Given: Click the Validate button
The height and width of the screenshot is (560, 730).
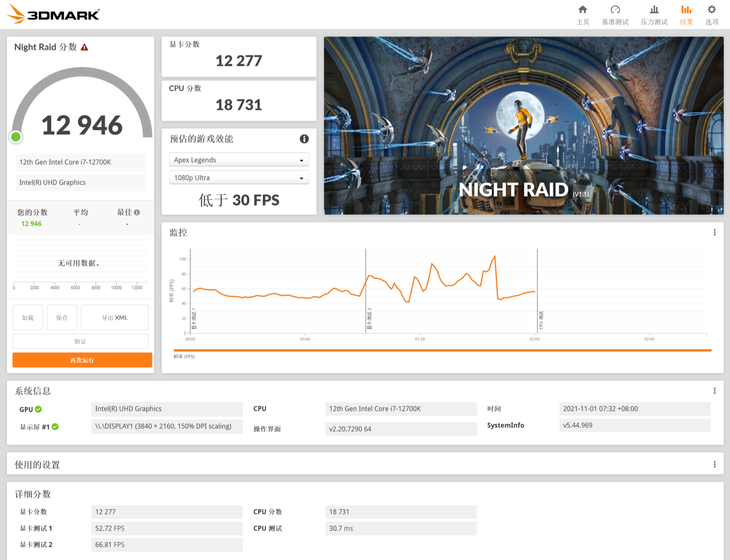Looking at the screenshot, I should [80, 341].
